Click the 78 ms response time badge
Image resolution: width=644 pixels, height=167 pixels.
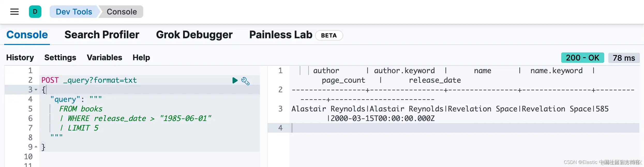click(x=624, y=58)
